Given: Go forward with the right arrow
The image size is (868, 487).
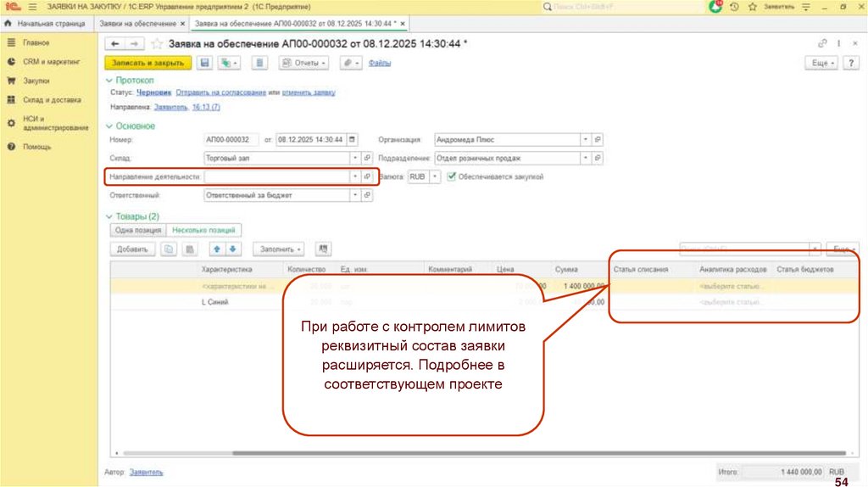Looking at the screenshot, I should pos(133,44).
